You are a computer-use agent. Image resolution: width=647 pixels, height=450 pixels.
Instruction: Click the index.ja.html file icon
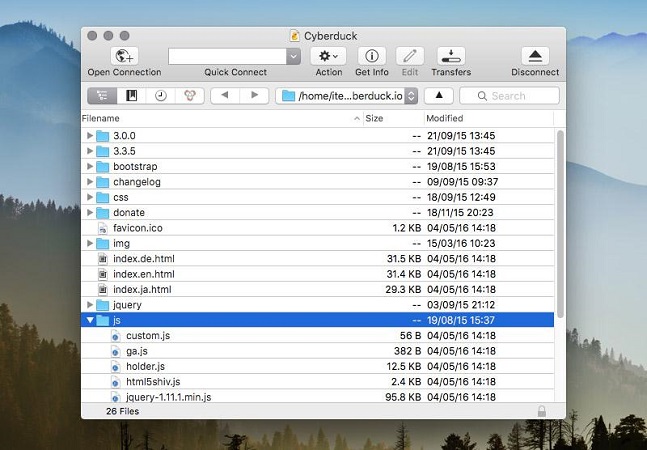click(102, 290)
